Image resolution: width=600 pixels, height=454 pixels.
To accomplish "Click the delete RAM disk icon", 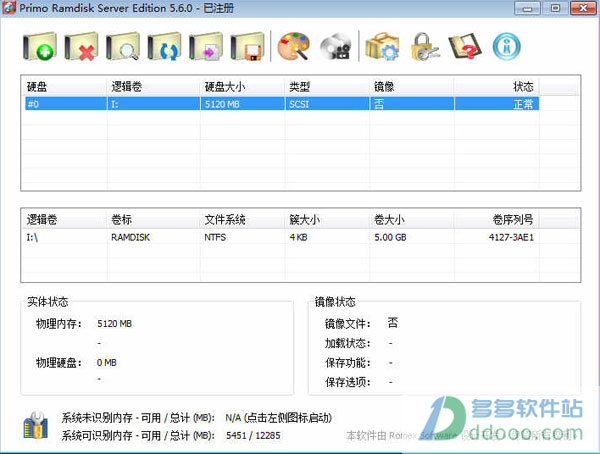I will pyautogui.click(x=81, y=46).
